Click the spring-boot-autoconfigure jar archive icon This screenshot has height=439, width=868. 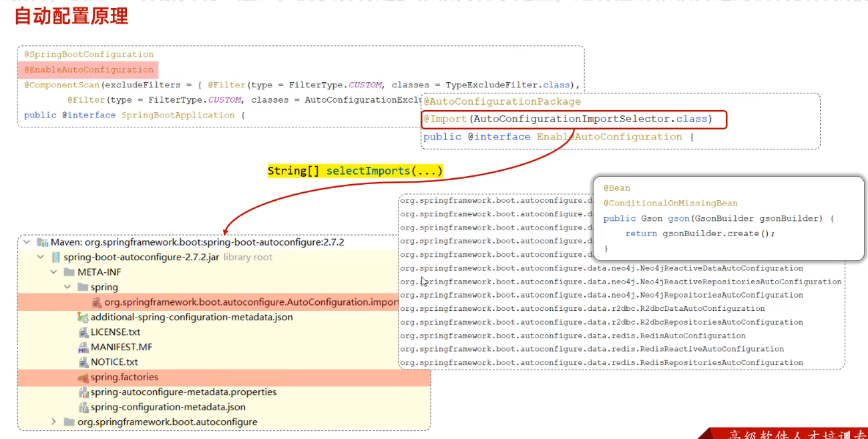(x=57, y=258)
